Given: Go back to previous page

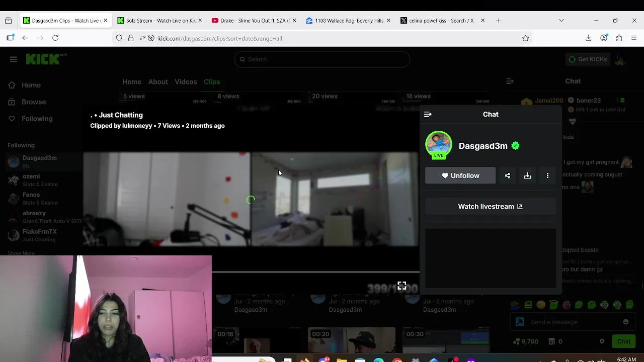Looking at the screenshot, I should [x=25, y=38].
